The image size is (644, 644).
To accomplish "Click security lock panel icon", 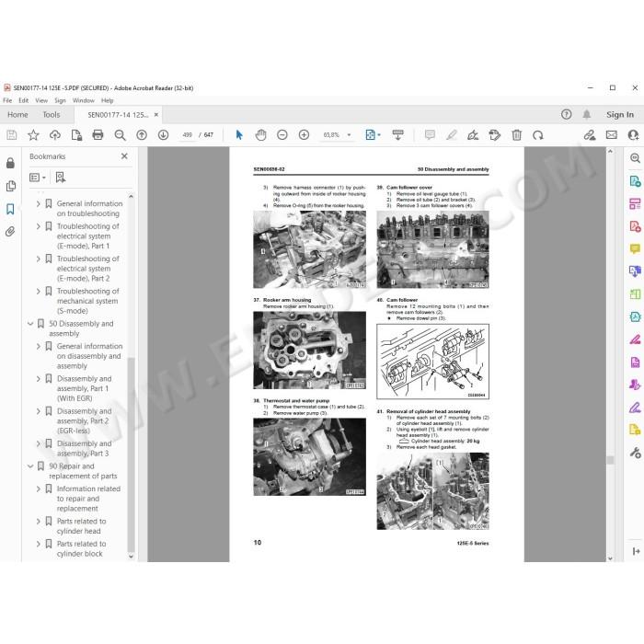I will (11, 163).
